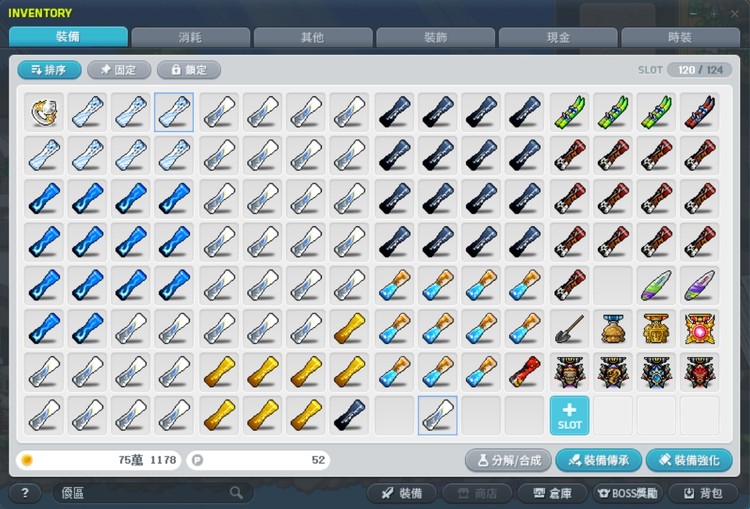Viewport: 750px width, 509px height.
Task: Choose the bronze medal with blue ribbon
Action: point(613,329)
